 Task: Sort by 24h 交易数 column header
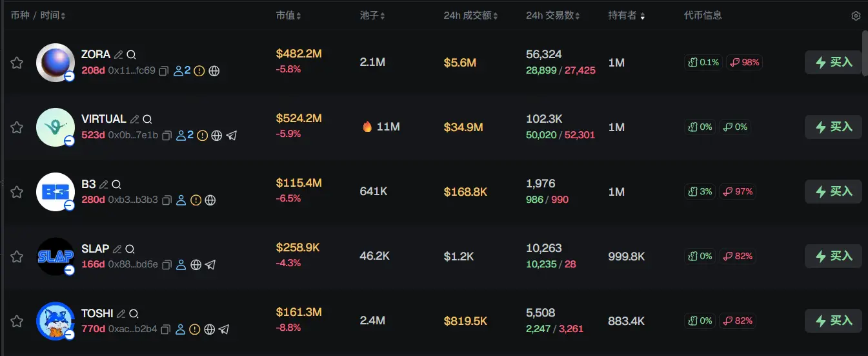552,16
